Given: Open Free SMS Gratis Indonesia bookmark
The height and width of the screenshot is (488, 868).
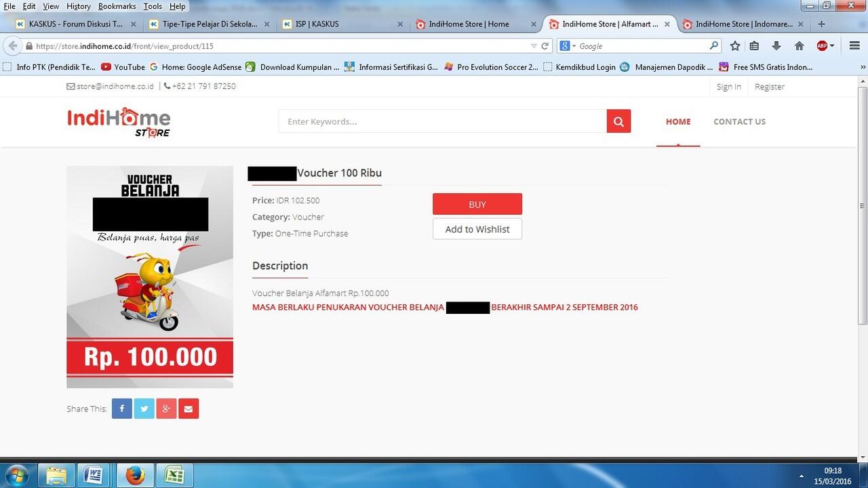Looking at the screenshot, I should click(766, 67).
